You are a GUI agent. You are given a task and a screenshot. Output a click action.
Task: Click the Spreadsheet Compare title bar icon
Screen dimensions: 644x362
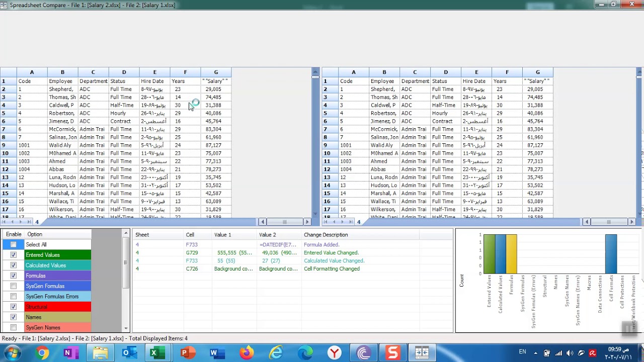4,5
